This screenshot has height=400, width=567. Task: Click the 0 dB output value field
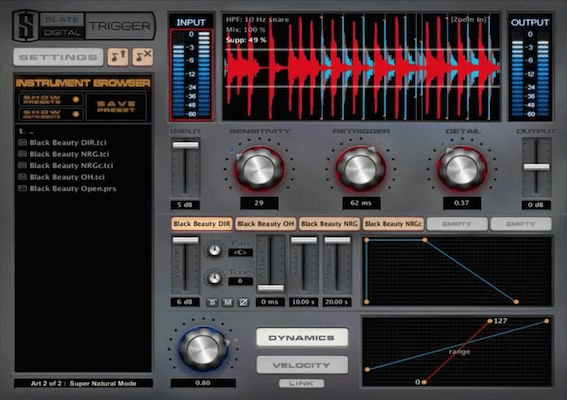click(536, 205)
